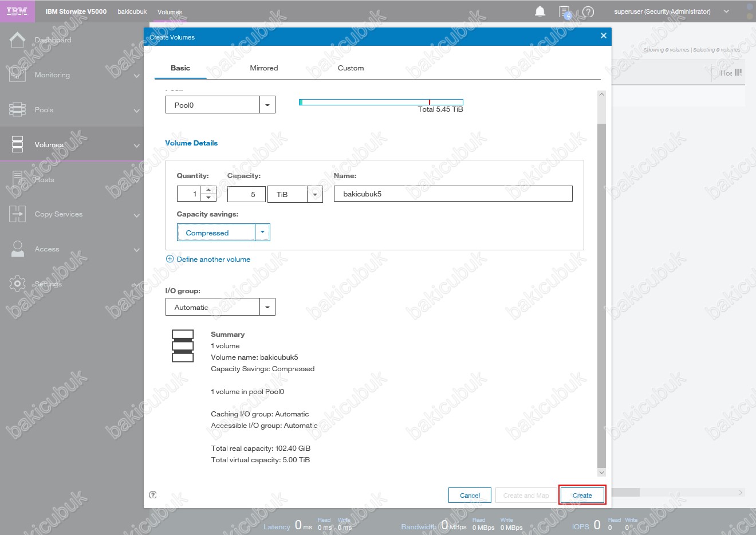Viewport: 756px width, 535px height.
Task: Click the dialog scrollbar down arrow
Action: [x=601, y=473]
